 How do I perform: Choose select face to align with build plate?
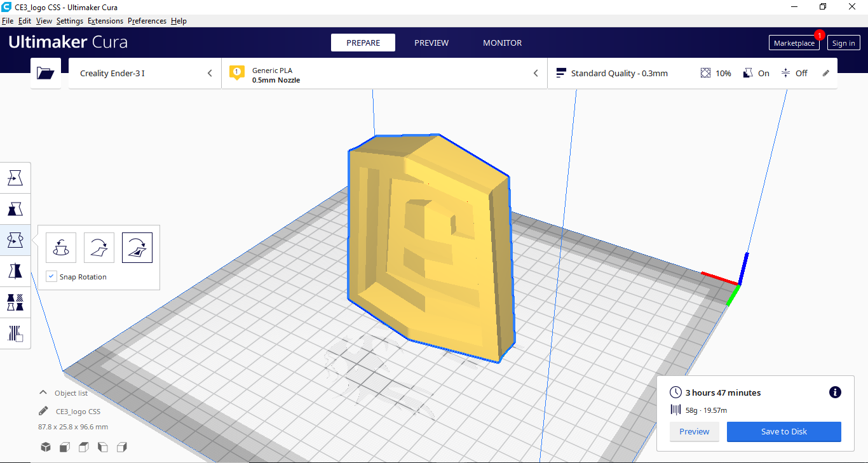[x=137, y=248]
